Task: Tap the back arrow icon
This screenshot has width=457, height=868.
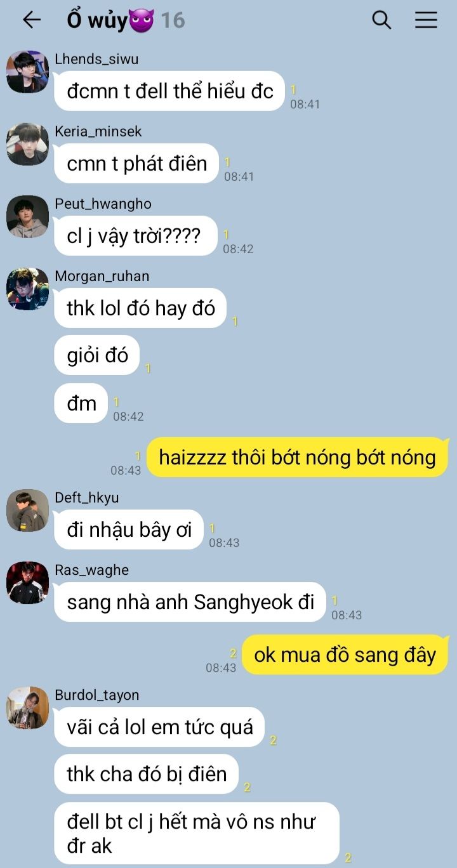Action: coord(31,20)
